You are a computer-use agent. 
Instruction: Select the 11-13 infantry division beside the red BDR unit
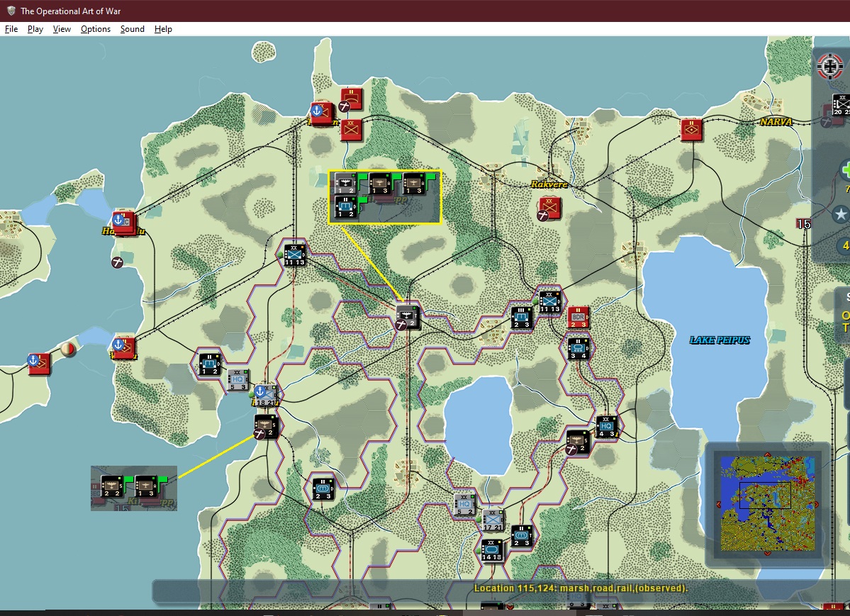coord(549,301)
